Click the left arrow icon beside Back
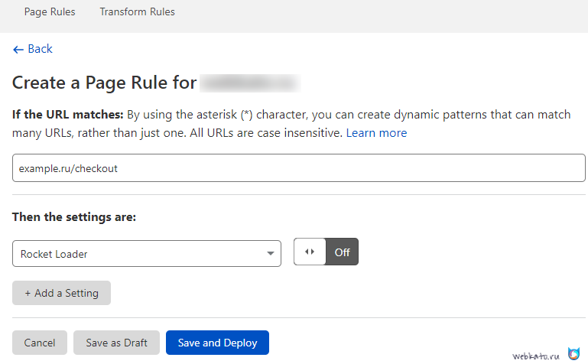 pyautogui.click(x=18, y=49)
